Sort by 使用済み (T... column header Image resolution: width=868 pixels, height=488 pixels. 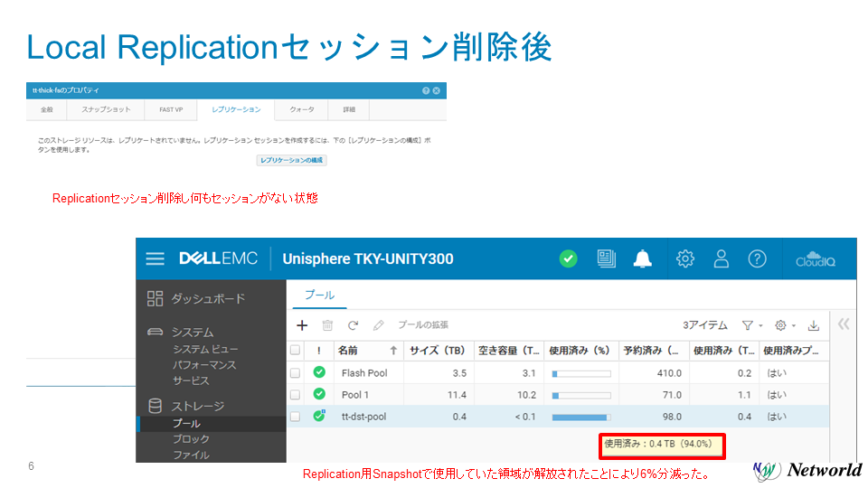coord(724,351)
